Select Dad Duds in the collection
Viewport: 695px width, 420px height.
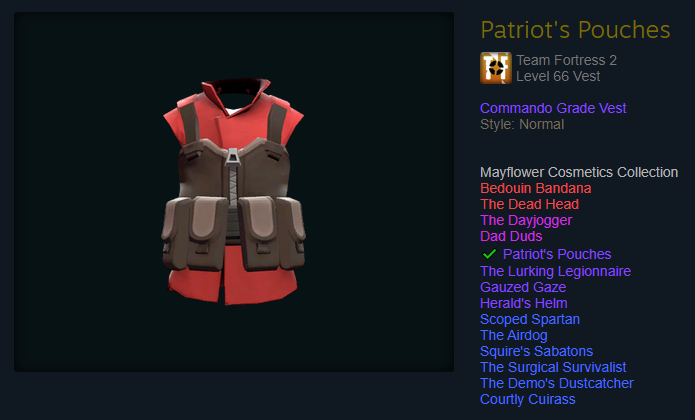coord(511,236)
